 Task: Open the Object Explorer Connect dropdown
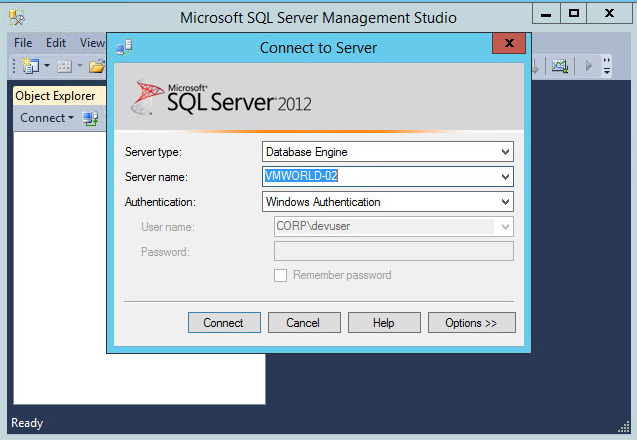click(x=47, y=118)
